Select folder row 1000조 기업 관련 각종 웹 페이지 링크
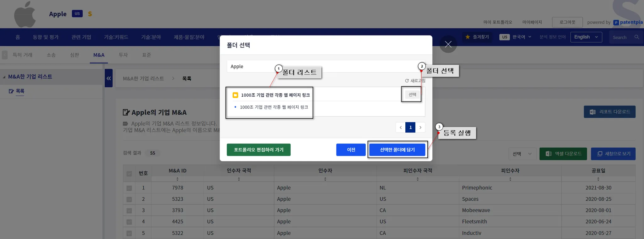The width and height of the screenshot is (644, 239). (x=275, y=95)
